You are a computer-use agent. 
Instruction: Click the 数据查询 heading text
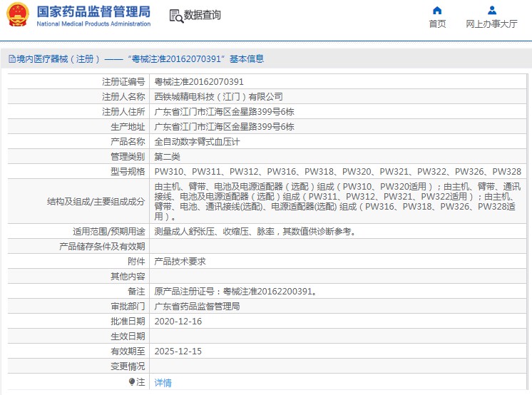203,15
